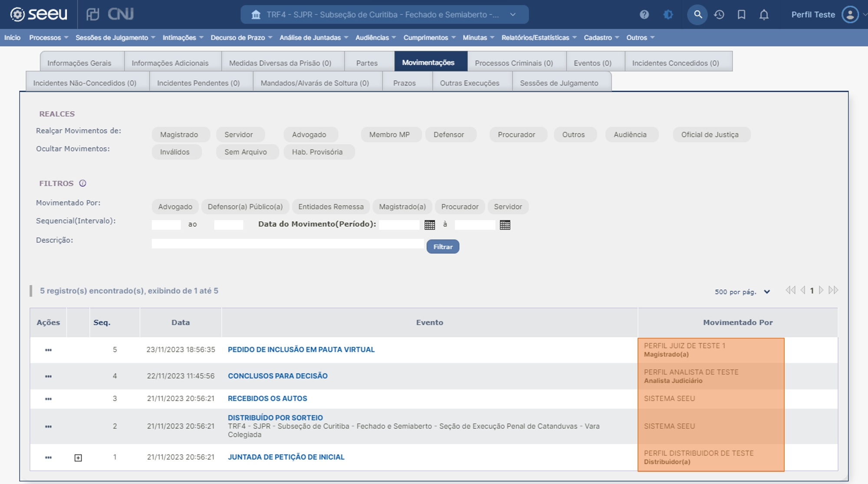Click the SEEU logo

(39, 14)
